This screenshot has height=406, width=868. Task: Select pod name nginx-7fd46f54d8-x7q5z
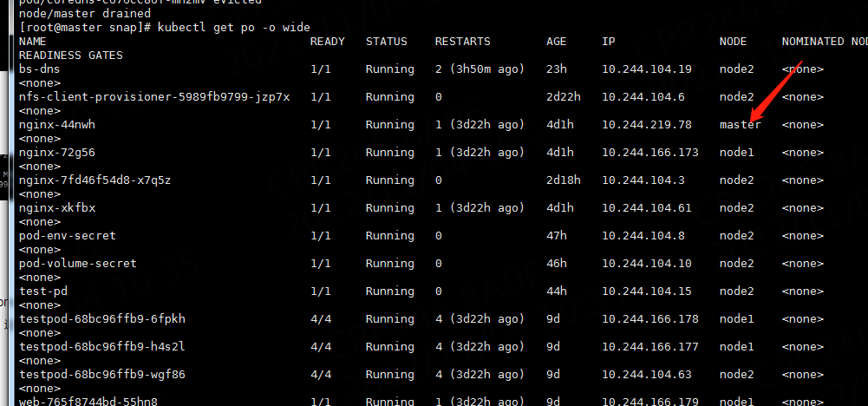95,180
